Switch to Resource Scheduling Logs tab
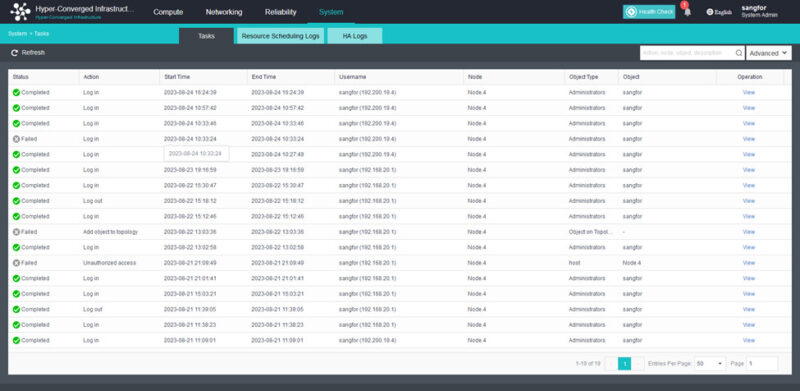Image resolution: width=800 pixels, height=391 pixels. point(280,36)
